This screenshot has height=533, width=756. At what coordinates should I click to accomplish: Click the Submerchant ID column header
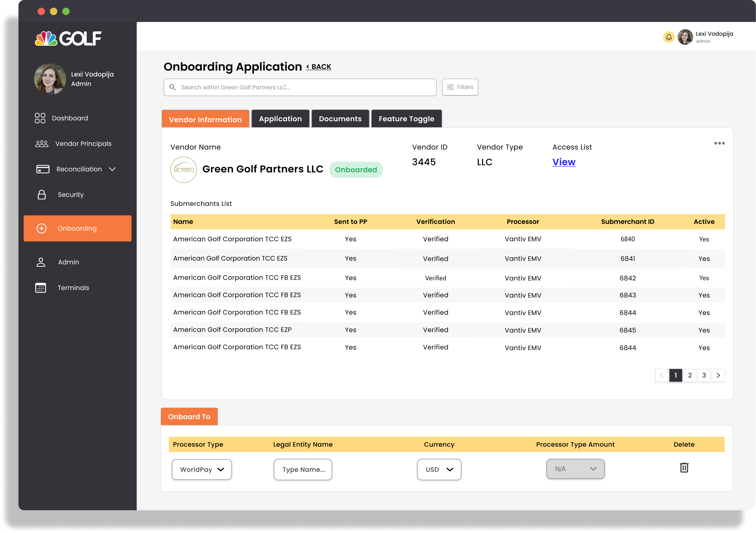click(x=628, y=222)
